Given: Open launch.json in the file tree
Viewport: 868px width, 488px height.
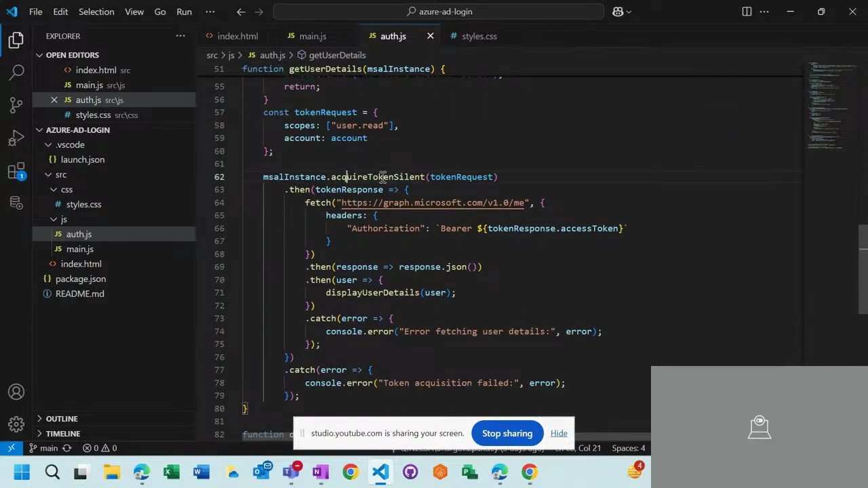Looking at the screenshot, I should coord(83,159).
